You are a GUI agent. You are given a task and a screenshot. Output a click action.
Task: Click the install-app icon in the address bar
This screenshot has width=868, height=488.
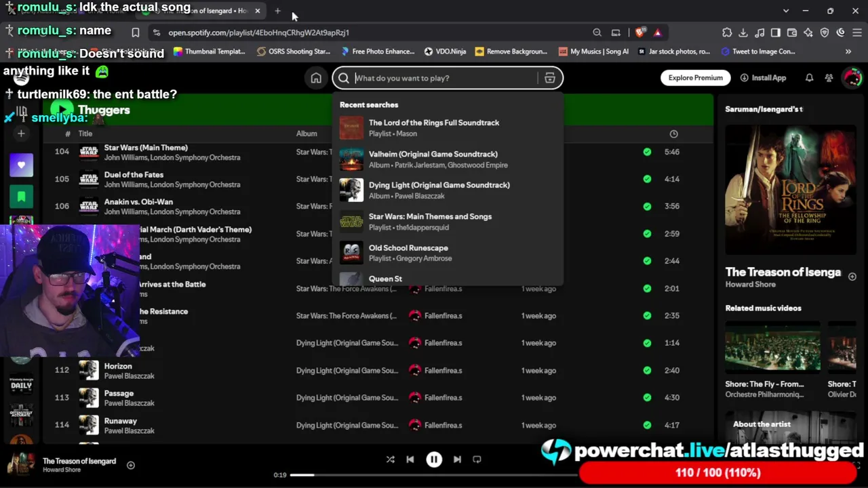[x=616, y=33]
